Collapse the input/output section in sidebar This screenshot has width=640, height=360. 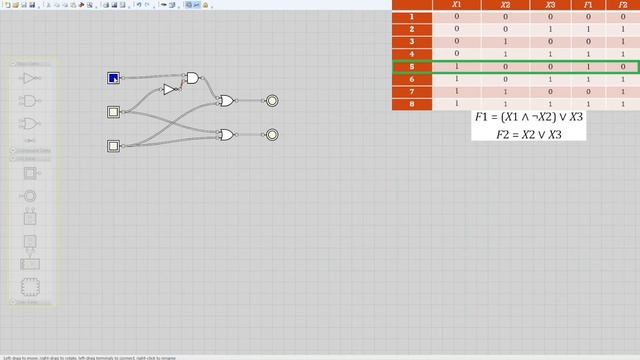[x=13, y=158]
